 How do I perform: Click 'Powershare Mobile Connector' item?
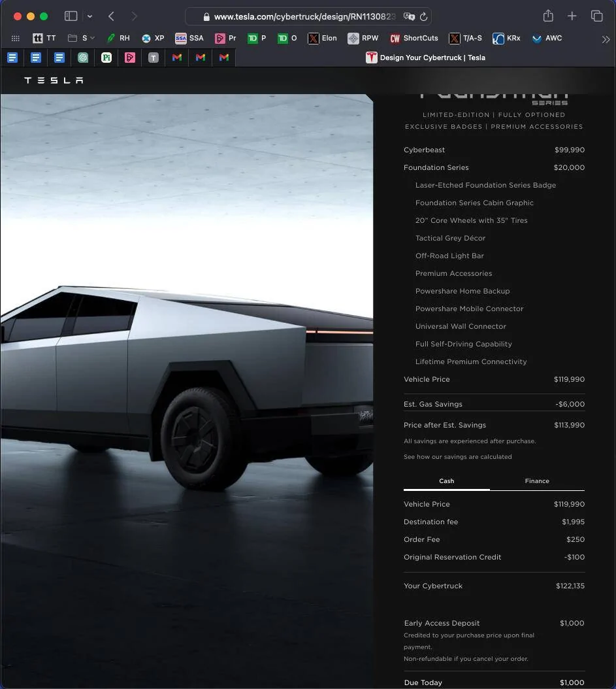470,309
